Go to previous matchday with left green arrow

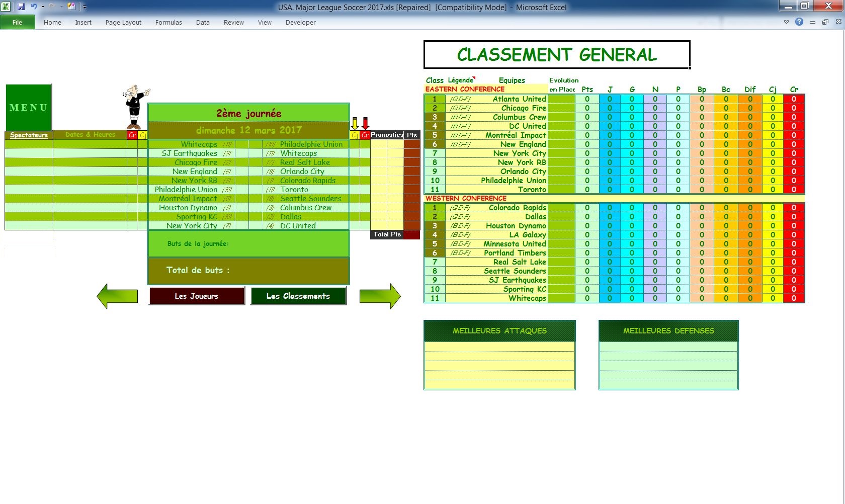117,296
